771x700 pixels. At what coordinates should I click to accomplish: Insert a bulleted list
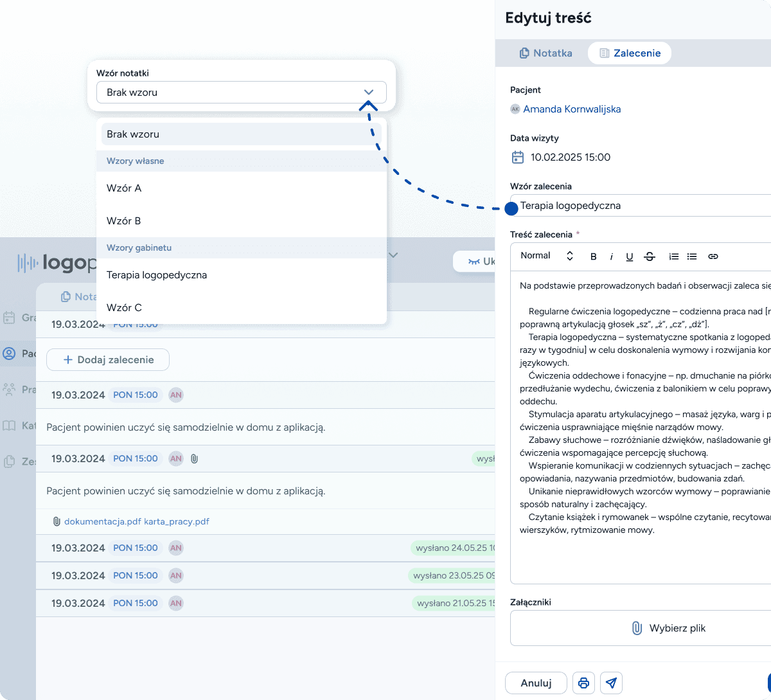tap(692, 256)
